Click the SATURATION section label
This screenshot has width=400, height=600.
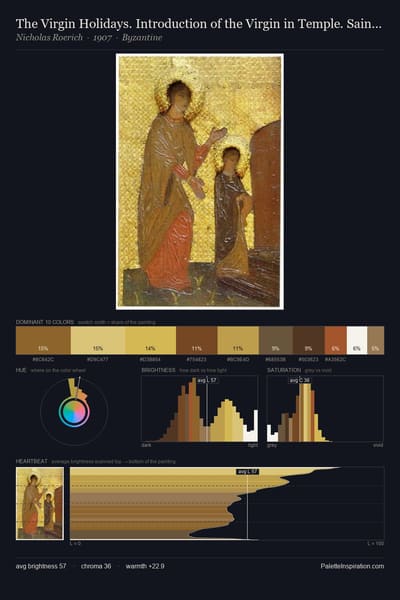pyautogui.click(x=284, y=370)
